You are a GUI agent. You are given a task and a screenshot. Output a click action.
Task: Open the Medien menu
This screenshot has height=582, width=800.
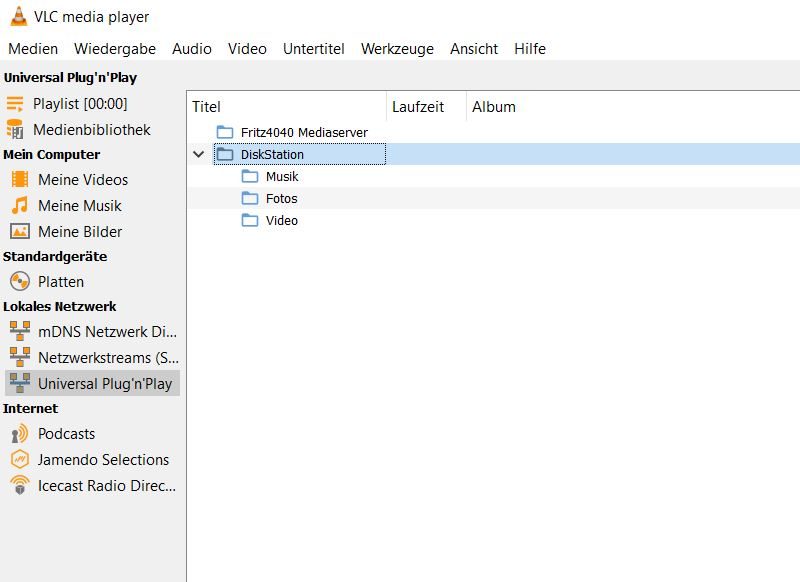[x=33, y=49]
